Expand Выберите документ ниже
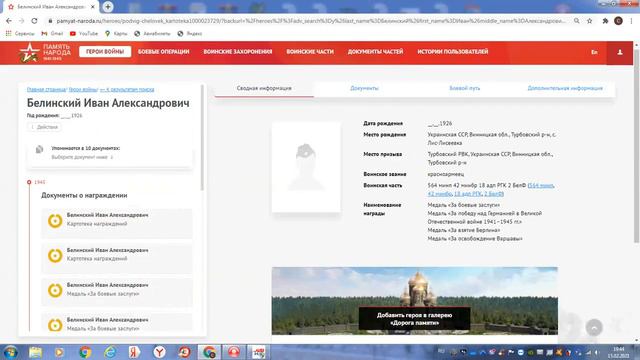 point(82,157)
